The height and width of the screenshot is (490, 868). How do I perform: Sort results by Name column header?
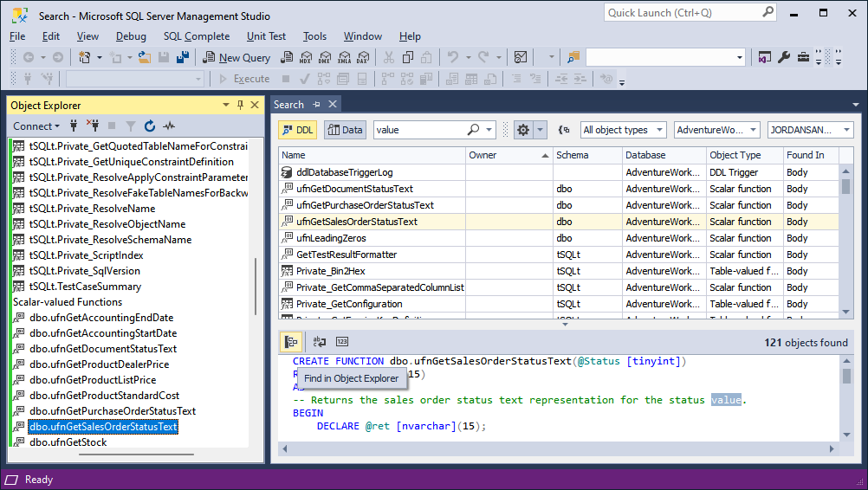372,156
